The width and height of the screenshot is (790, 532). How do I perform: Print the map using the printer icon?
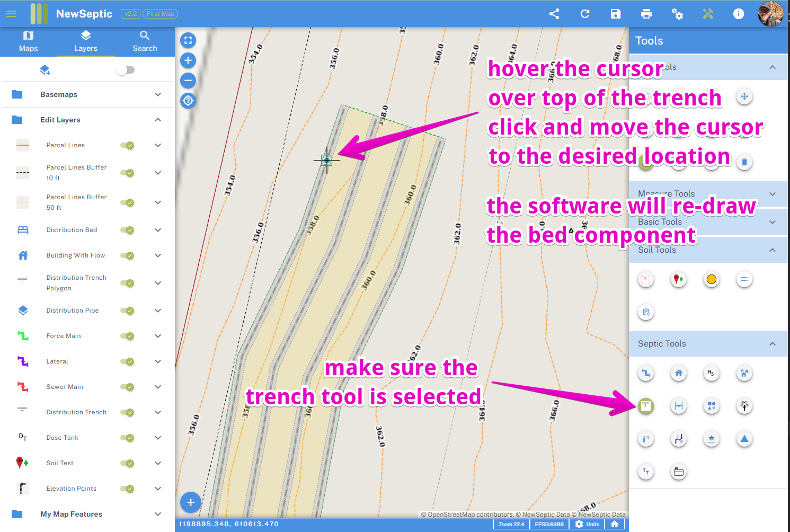646,14
